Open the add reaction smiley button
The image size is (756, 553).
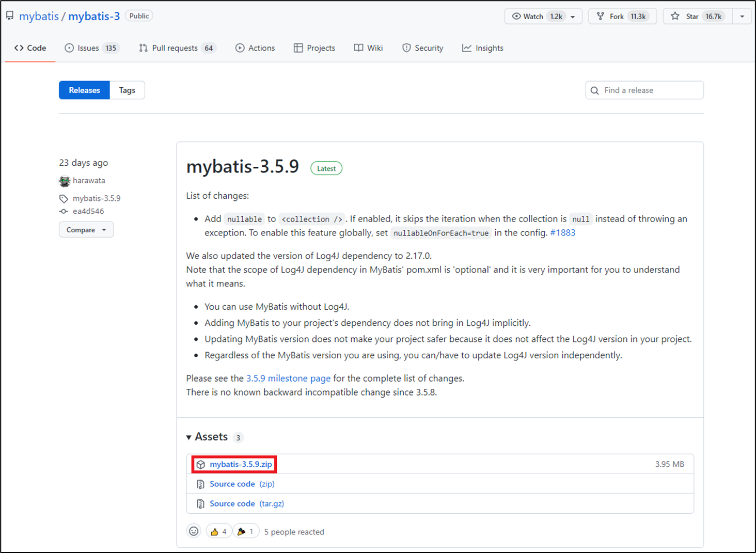pos(194,531)
